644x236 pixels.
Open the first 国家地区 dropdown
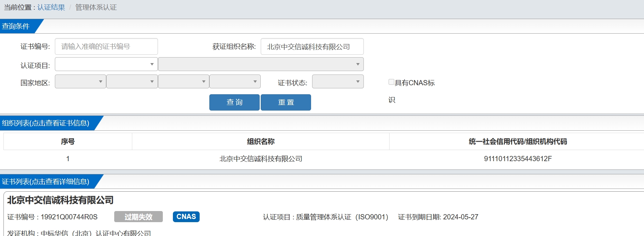point(81,81)
